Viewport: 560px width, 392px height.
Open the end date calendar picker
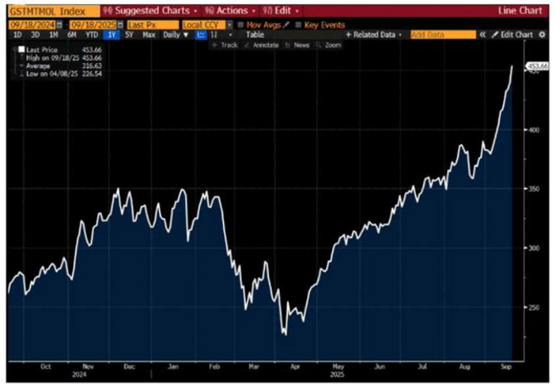(x=120, y=25)
